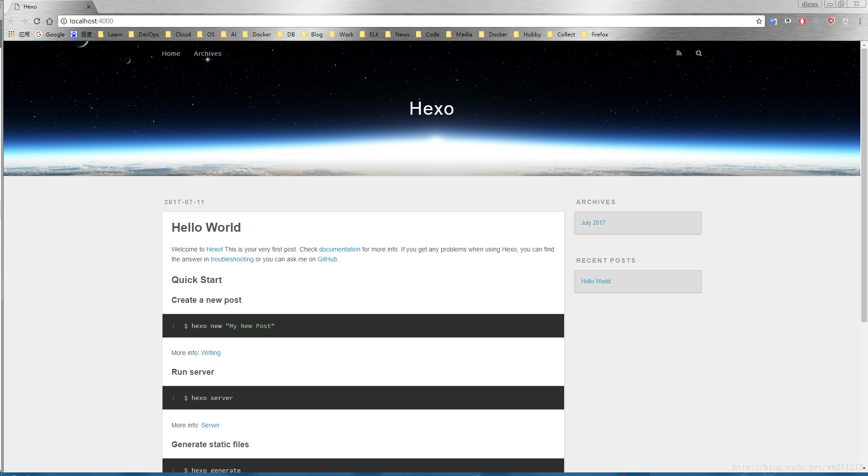
Task: Expand the Media bookmark folder
Action: click(x=459, y=34)
